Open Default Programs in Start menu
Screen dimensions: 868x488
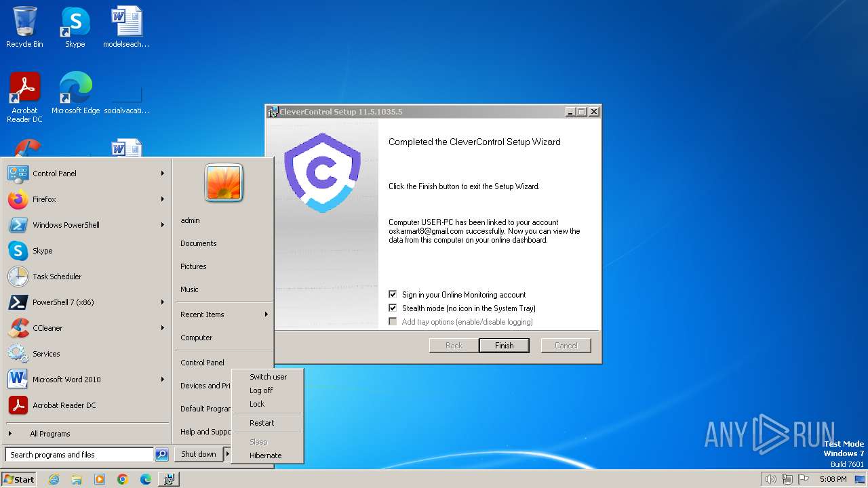click(x=205, y=409)
